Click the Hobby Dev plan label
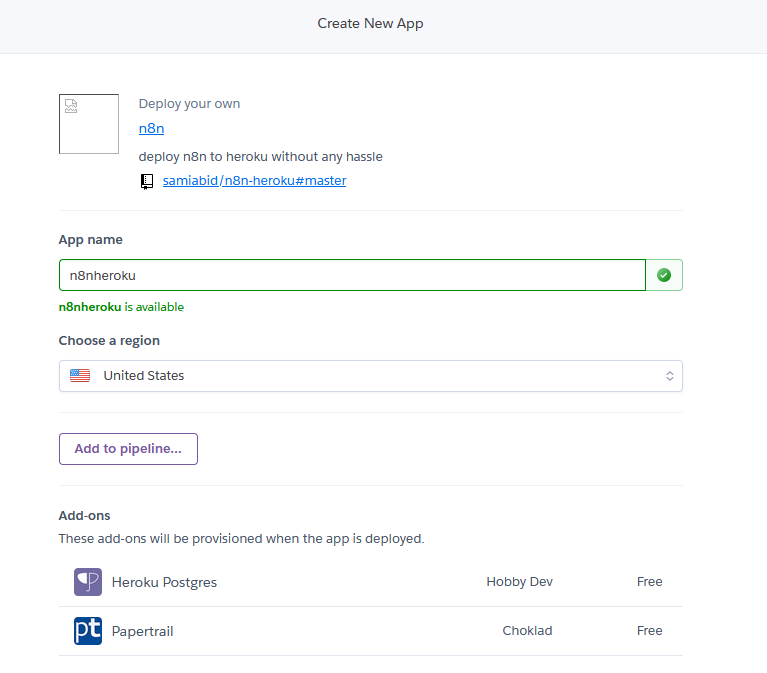The height and width of the screenshot is (673, 767). [x=519, y=582]
